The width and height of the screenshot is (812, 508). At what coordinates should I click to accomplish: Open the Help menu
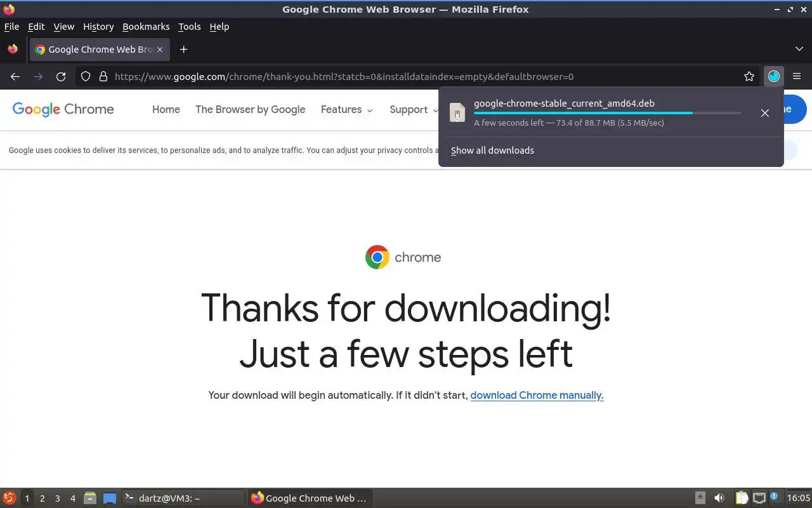click(x=219, y=27)
